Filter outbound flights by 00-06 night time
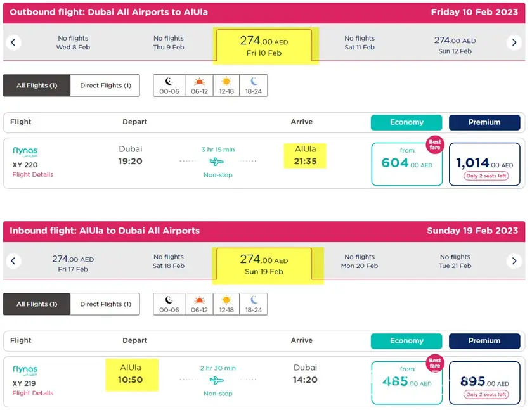Viewport: 532px width, 410px height. 169,86
